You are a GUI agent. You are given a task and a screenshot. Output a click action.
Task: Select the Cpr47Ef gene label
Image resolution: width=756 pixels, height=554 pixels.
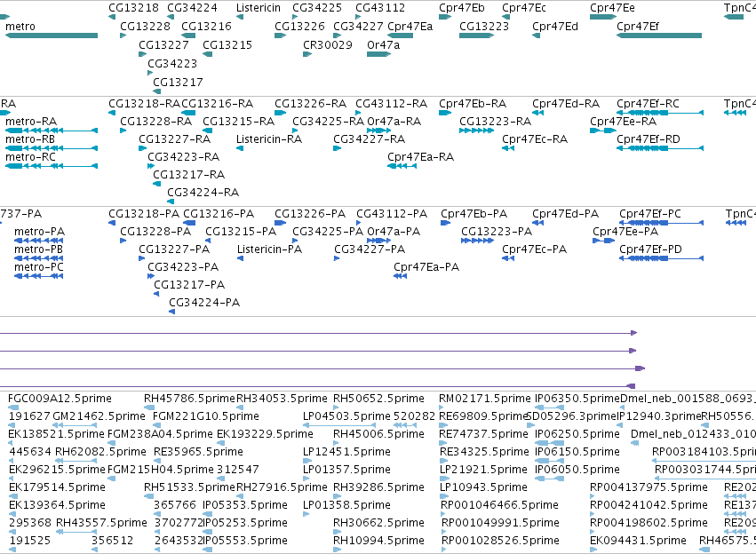click(638, 27)
